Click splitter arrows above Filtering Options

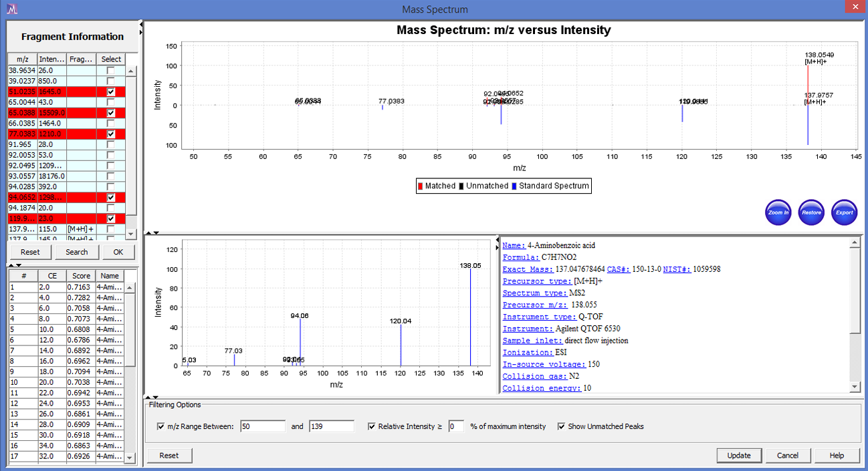coord(152,398)
